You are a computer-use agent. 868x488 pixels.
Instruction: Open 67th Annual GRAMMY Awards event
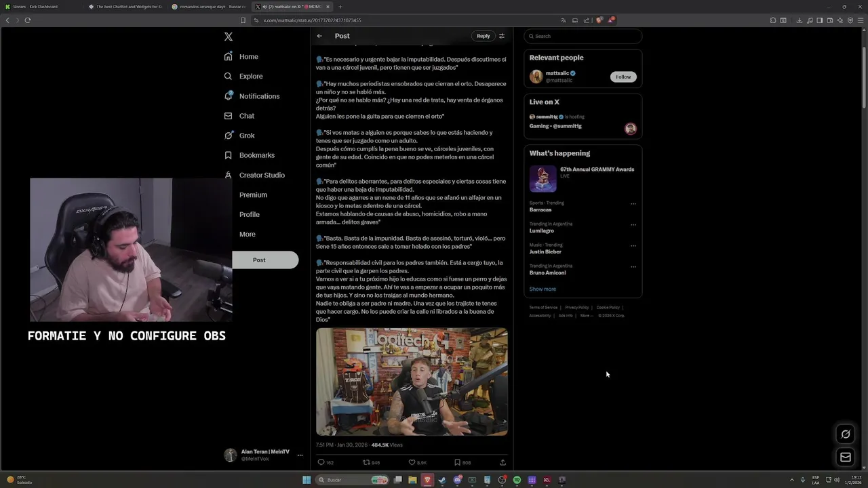pos(583,179)
